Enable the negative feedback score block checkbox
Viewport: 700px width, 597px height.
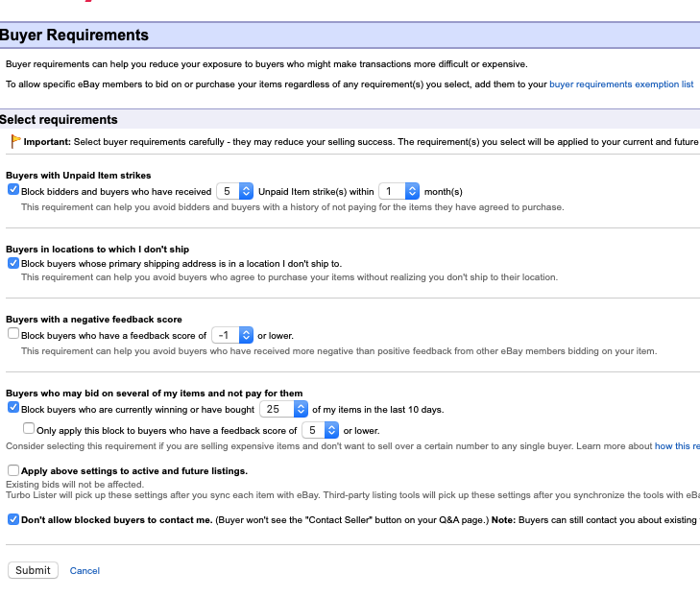click(x=13, y=334)
